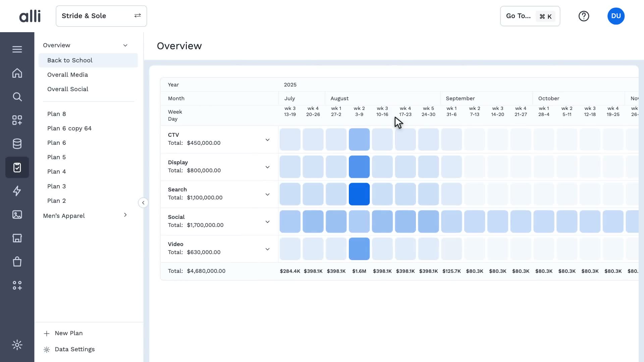The image size is (644, 362).
Task: Expand the Video row chevron
Action: [x=267, y=249]
